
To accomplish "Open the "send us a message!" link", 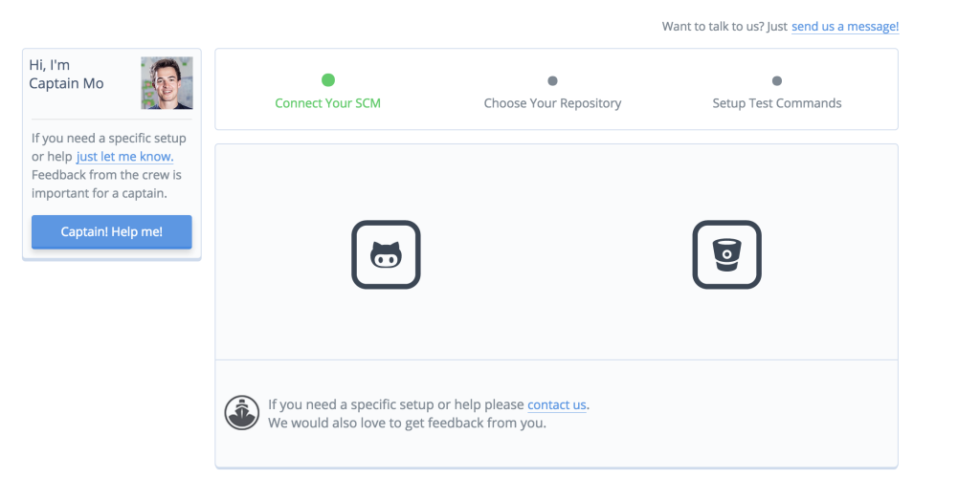I will (845, 27).
